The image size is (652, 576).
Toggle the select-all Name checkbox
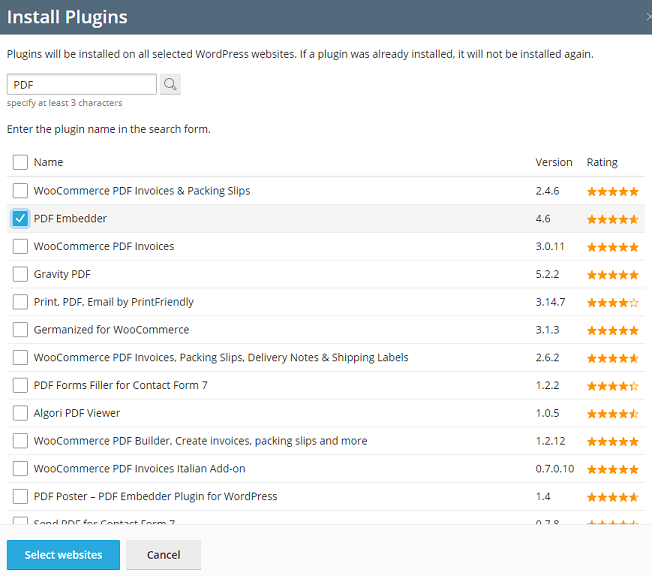coord(20,162)
